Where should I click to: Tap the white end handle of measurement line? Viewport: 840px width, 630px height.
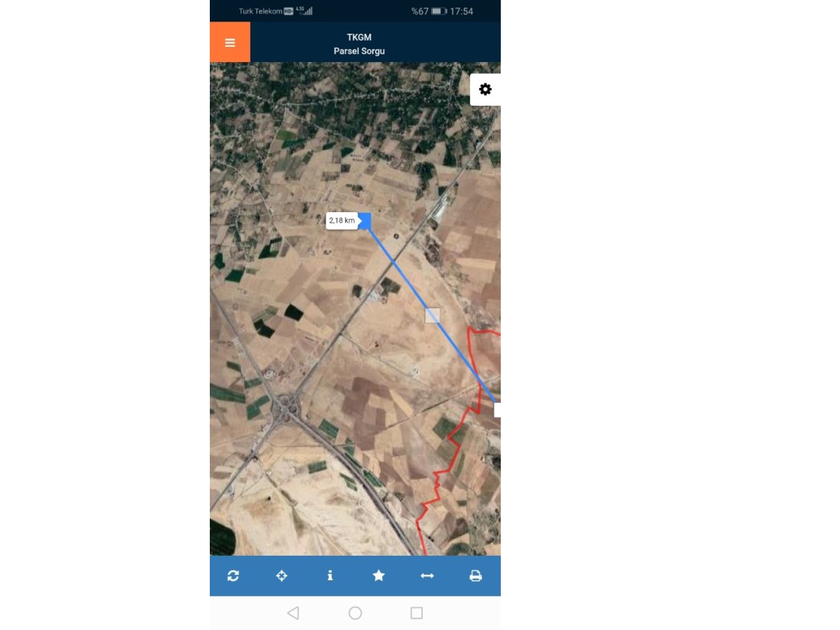click(x=497, y=410)
